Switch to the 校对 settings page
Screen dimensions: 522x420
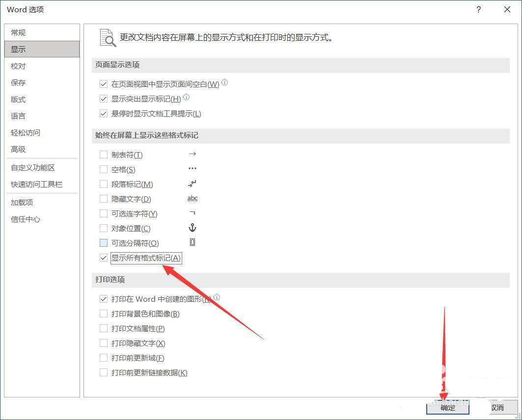pyautogui.click(x=18, y=65)
